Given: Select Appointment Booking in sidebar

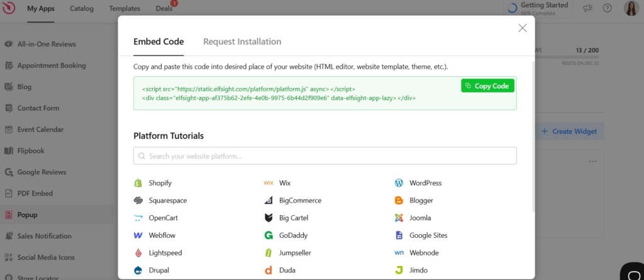Looking at the screenshot, I should coord(52,65).
